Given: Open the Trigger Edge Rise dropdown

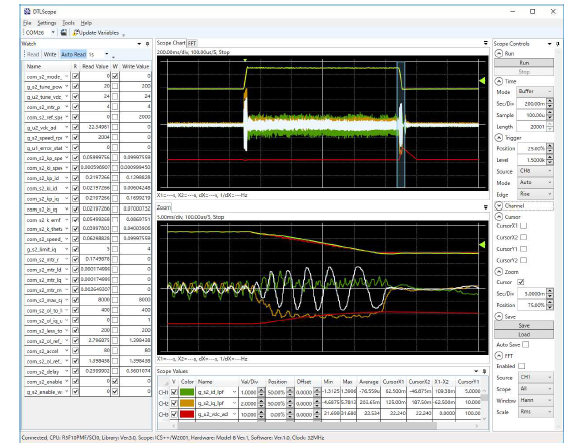Looking at the screenshot, I should [x=535, y=194].
